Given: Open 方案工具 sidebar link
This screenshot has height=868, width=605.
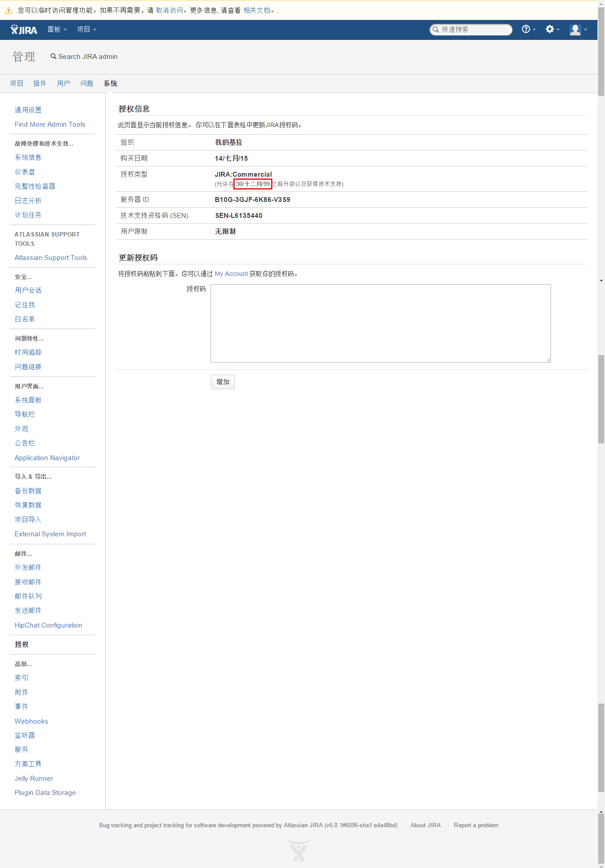Looking at the screenshot, I should tap(28, 764).
